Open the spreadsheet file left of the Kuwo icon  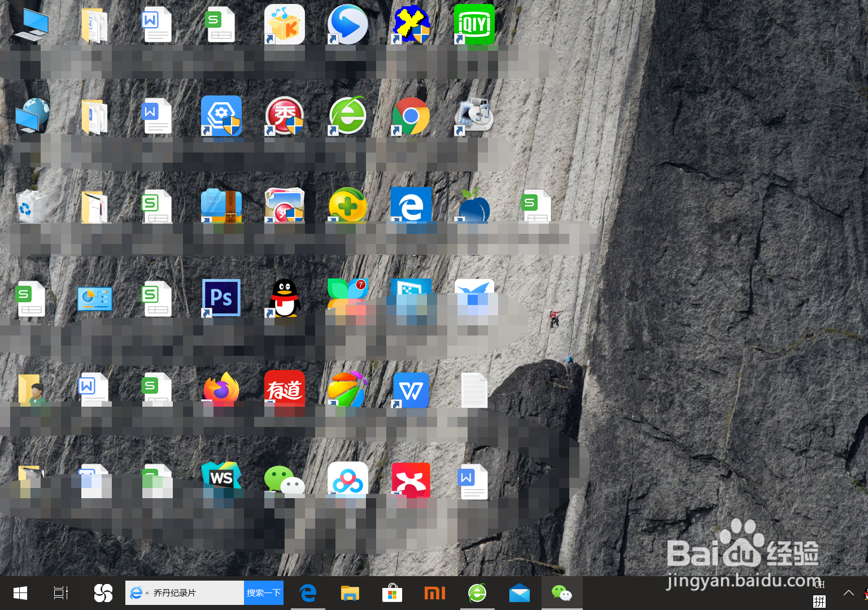(x=220, y=24)
